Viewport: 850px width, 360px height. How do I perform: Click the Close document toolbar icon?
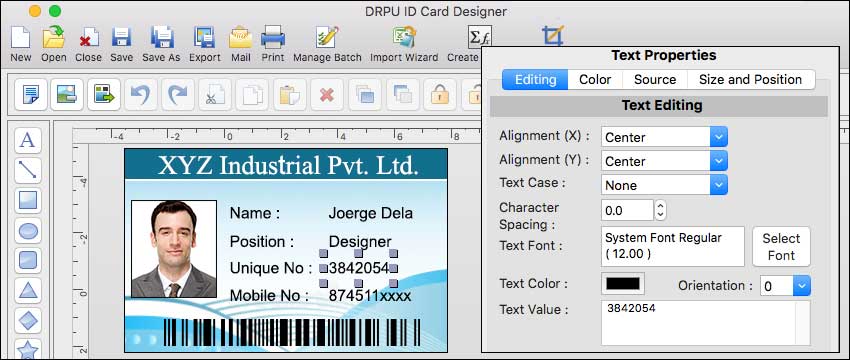pyautogui.click(x=88, y=38)
